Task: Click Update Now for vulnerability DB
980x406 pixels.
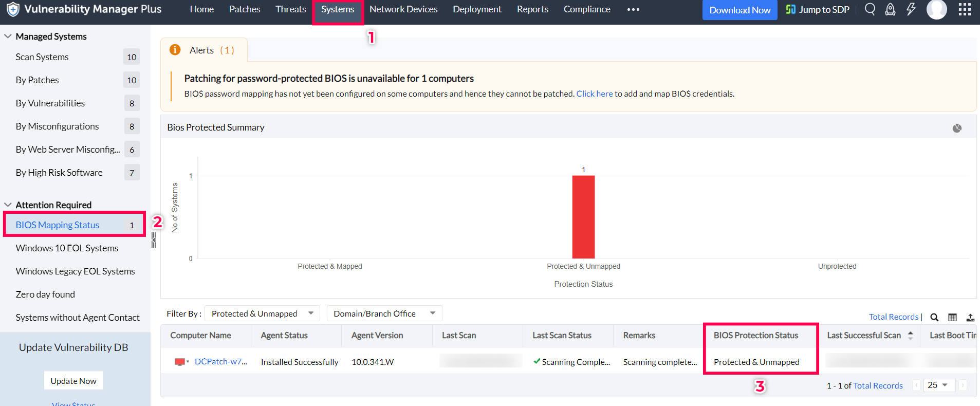Action: 73,381
